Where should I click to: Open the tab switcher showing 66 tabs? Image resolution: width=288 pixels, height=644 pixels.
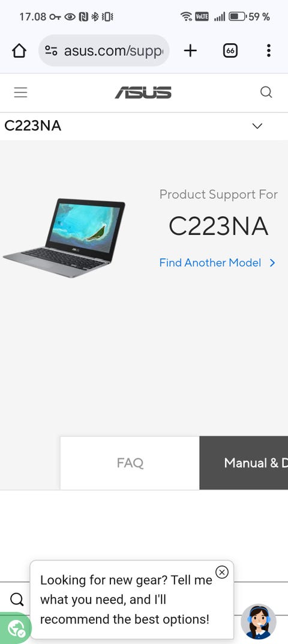coord(230,50)
